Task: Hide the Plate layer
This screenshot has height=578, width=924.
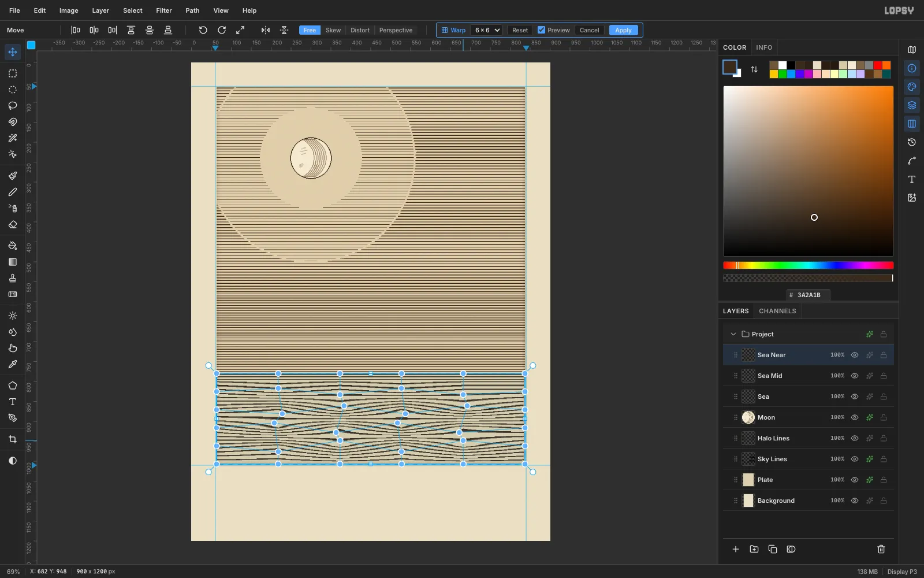Action: pos(855,480)
